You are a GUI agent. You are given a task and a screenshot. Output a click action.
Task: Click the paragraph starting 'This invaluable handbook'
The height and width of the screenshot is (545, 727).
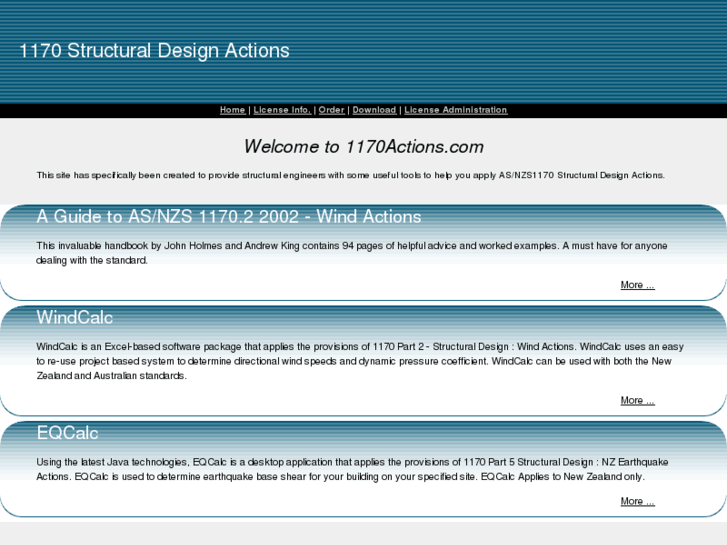tap(352, 253)
